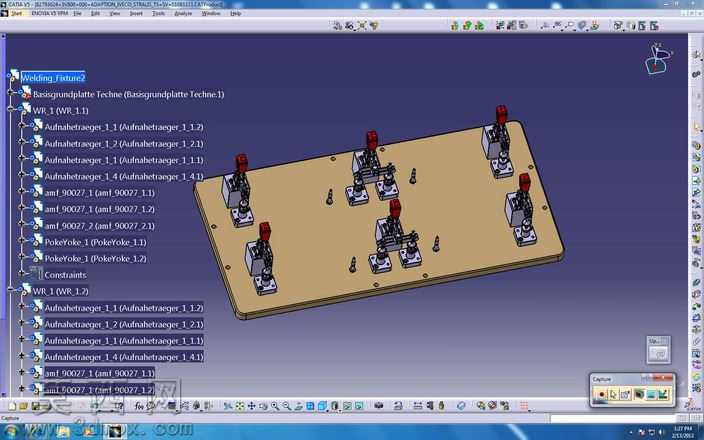Select Basisgrundplatte Techne (Basisgrundplatte Techne.1)

(x=128, y=94)
